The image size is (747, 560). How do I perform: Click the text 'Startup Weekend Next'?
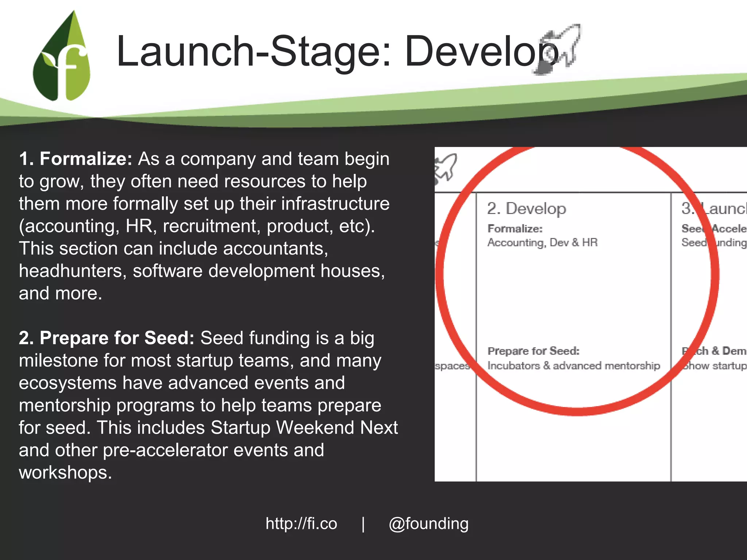[x=304, y=427]
